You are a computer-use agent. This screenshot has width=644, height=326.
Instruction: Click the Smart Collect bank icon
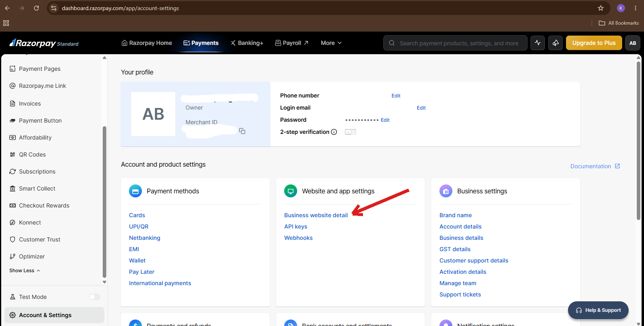click(13, 188)
